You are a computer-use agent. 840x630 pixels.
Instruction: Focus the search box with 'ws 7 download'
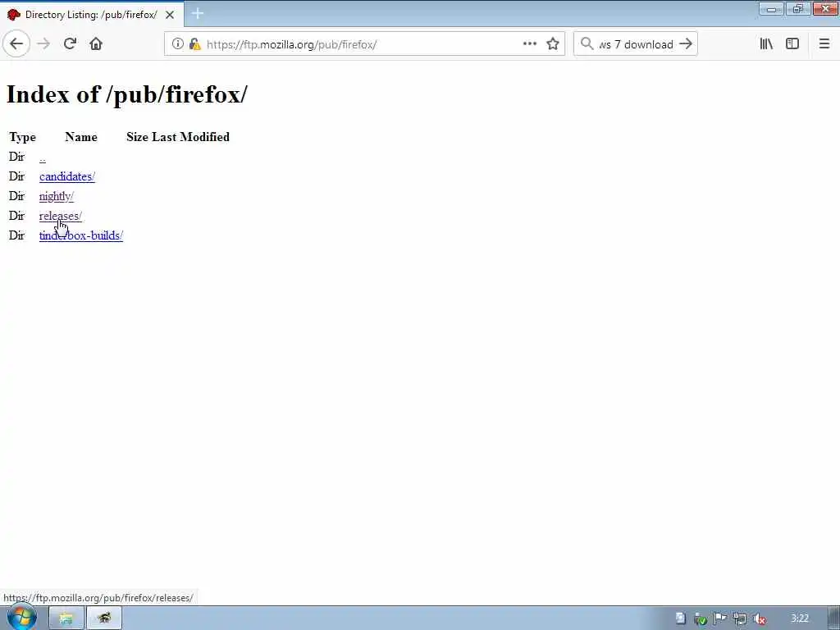(636, 44)
